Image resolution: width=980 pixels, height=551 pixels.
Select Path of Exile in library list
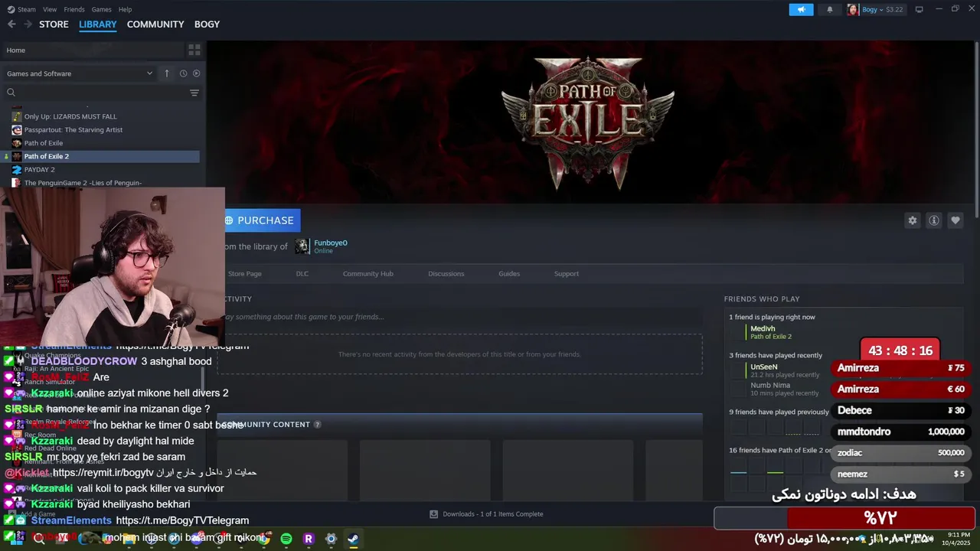(x=44, y=143)
